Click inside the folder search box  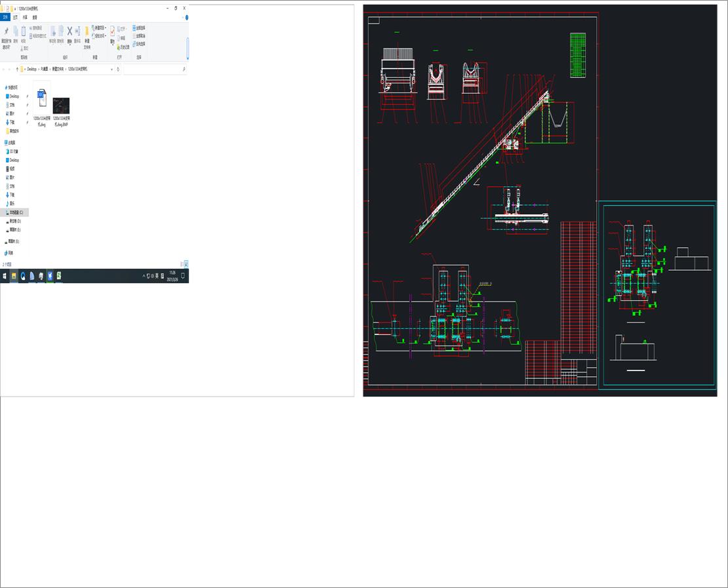coord(155,68)
